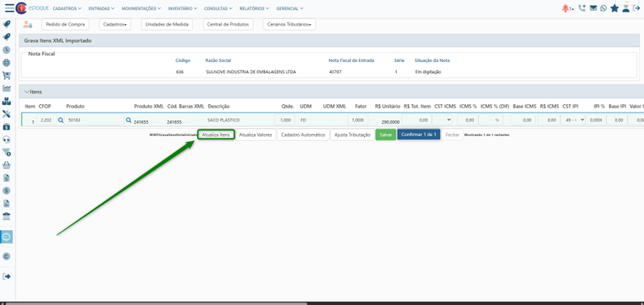Click the favorites star icon
Viewport: 644px width, 305px height.
614,9
